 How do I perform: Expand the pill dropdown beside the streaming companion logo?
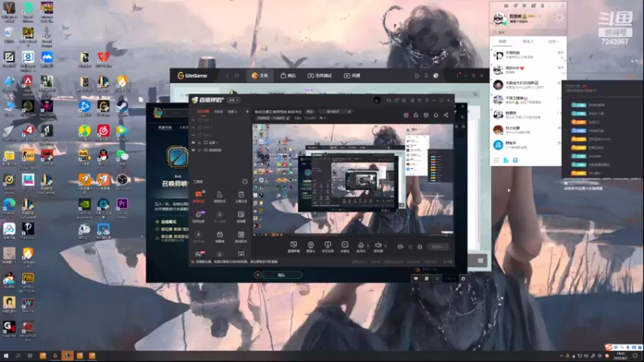(233, 100)
